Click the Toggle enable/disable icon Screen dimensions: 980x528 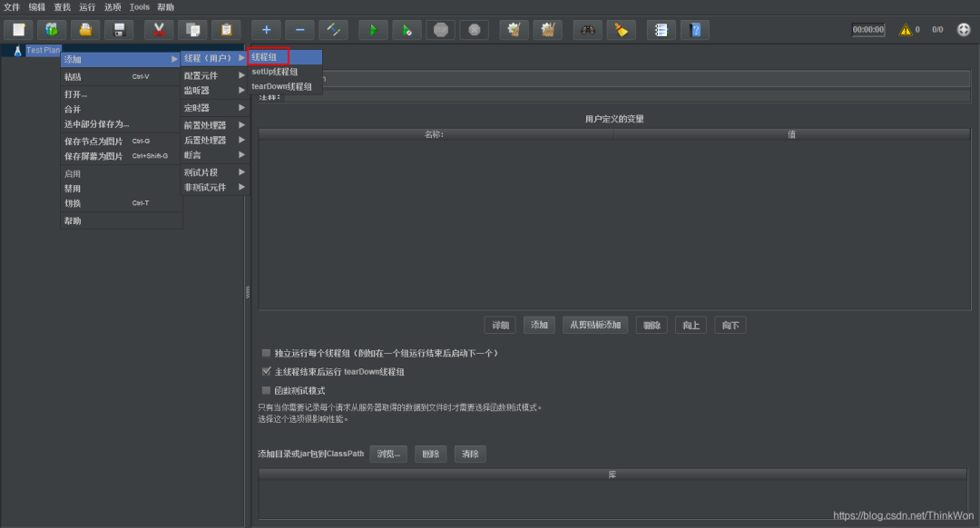tap(334, 29)
